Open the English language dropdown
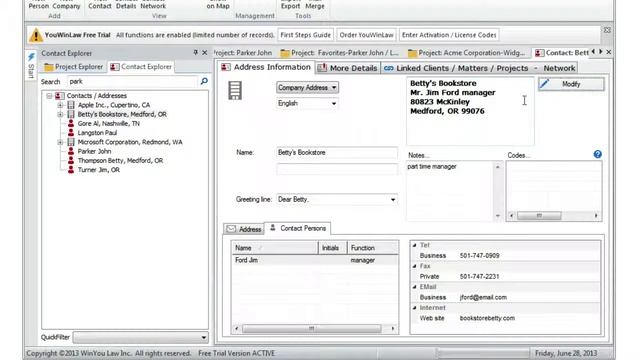 [307, 104]
